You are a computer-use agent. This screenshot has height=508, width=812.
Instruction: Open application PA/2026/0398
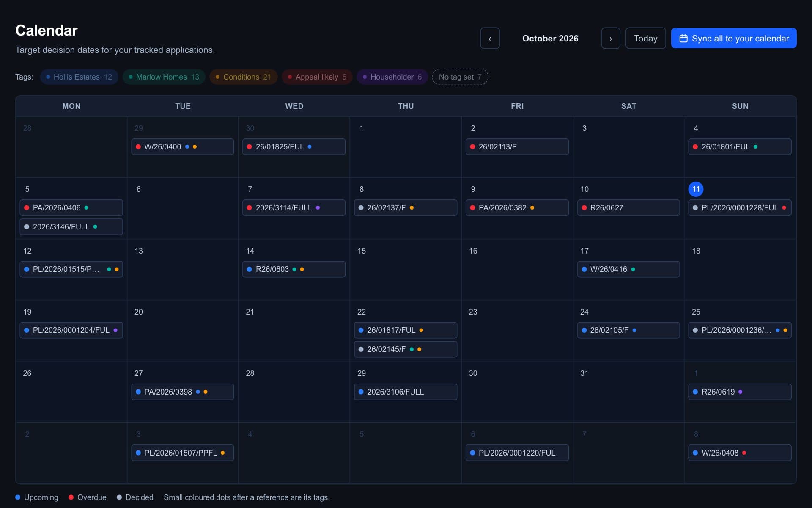(x=182, y=392)
